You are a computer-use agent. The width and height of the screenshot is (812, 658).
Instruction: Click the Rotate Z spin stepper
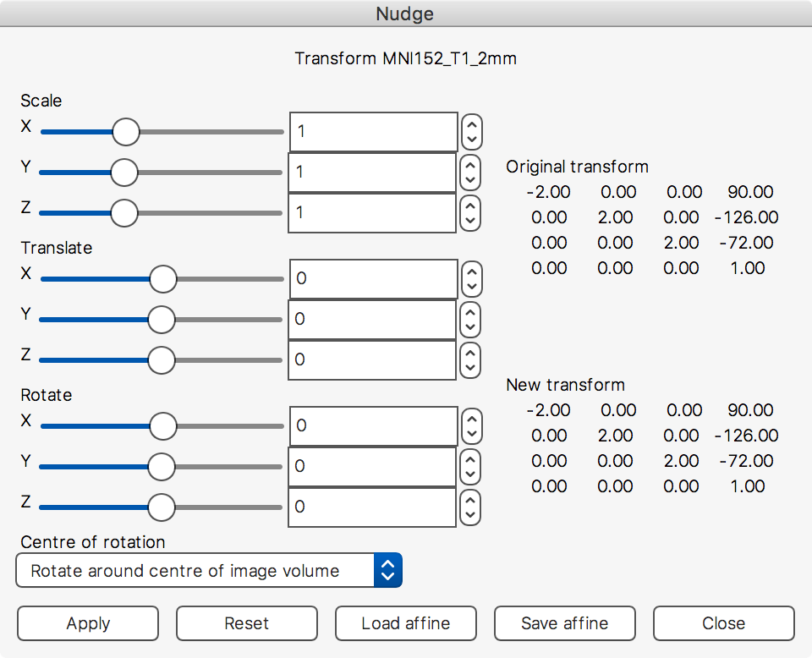(472, 507)
